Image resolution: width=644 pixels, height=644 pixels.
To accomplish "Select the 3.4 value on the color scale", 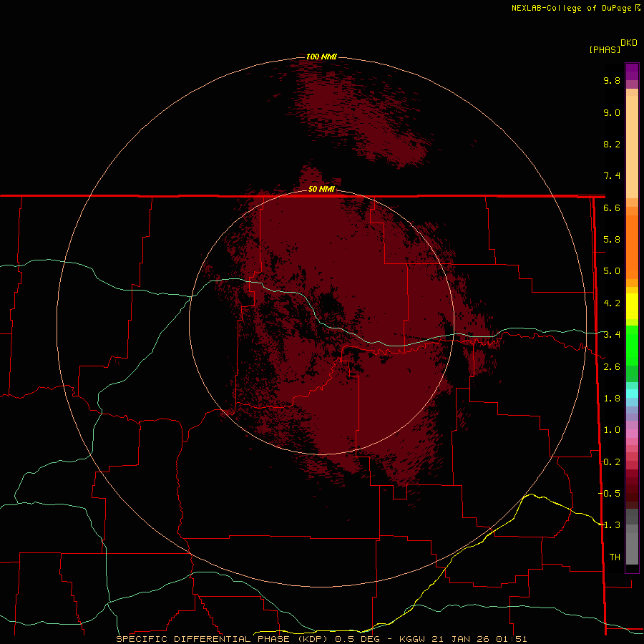I will [x=612, y=335].
